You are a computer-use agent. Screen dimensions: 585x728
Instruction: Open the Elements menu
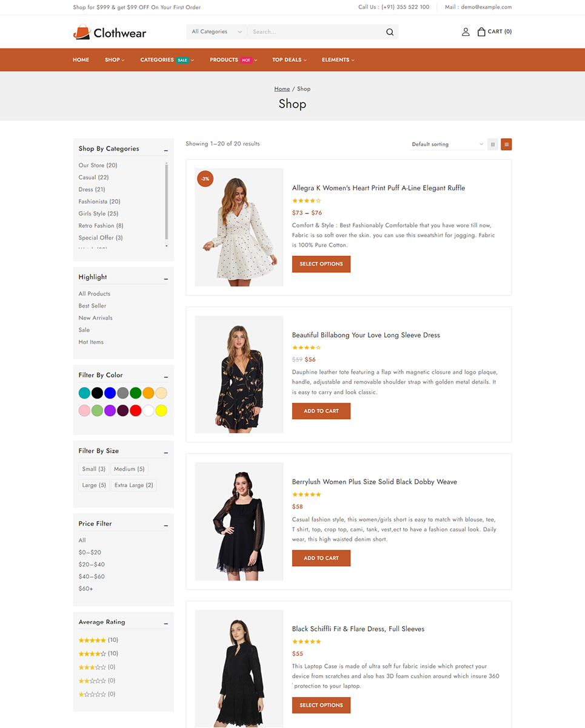coord(338,60)
